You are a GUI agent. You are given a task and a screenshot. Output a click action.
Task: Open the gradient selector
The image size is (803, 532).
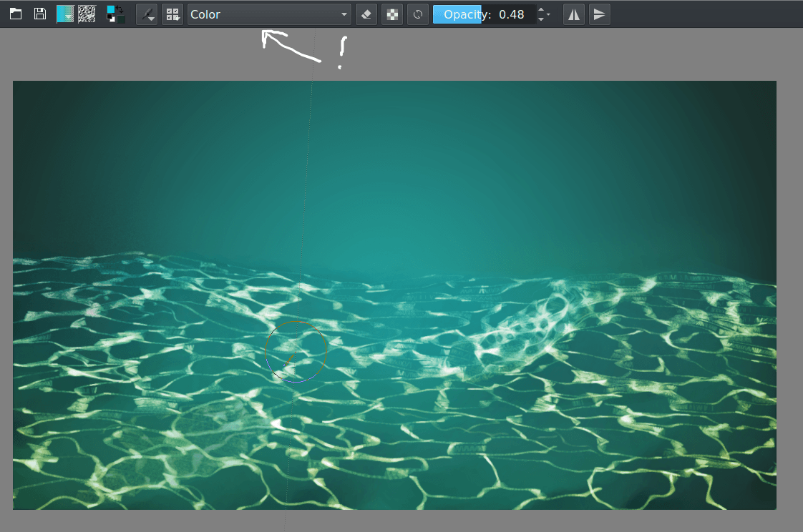(x=64, y=14)
